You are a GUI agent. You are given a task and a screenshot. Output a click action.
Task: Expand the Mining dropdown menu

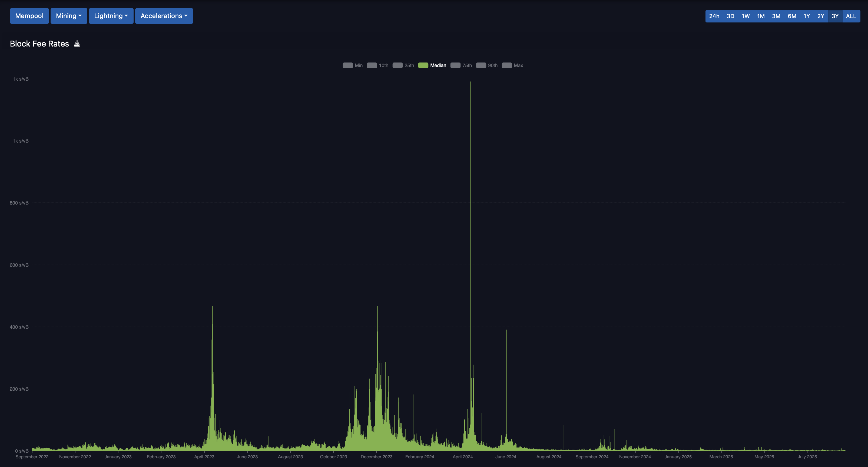69,16
